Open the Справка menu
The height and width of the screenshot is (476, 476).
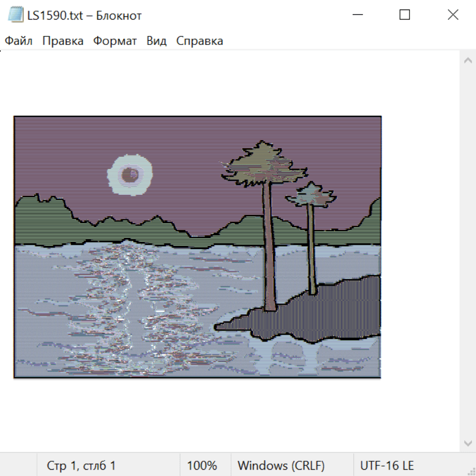tap(199, 41)
